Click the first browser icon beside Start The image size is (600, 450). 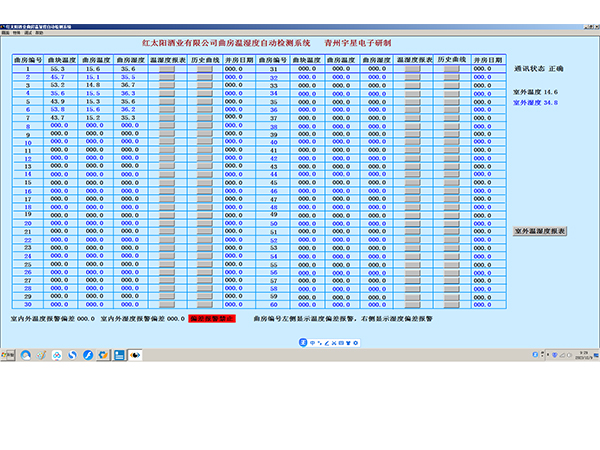tap(26, 355)
